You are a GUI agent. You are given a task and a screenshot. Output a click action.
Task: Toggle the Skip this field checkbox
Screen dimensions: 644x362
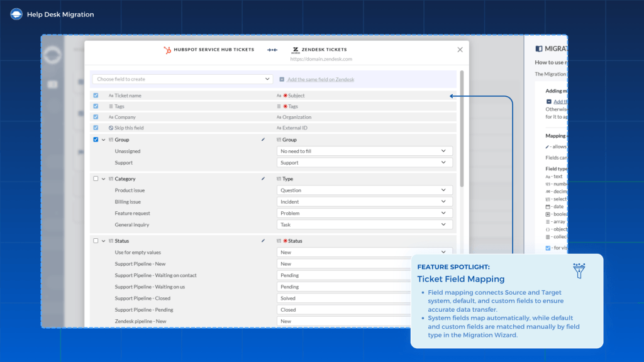(96, 128)
